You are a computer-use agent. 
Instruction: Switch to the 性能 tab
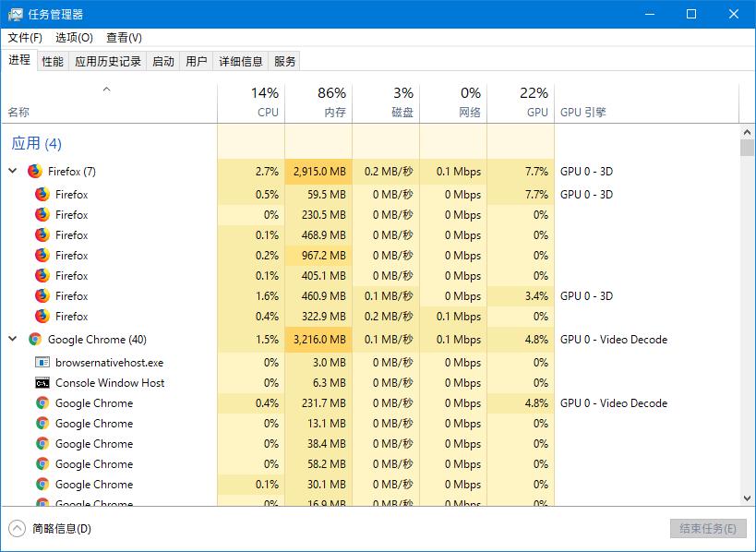[53, 62]
